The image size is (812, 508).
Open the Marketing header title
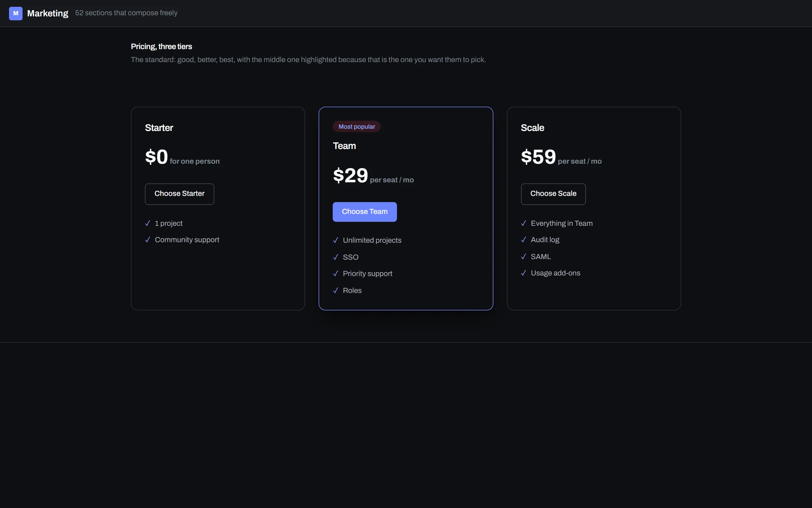(x=48, y=14)
